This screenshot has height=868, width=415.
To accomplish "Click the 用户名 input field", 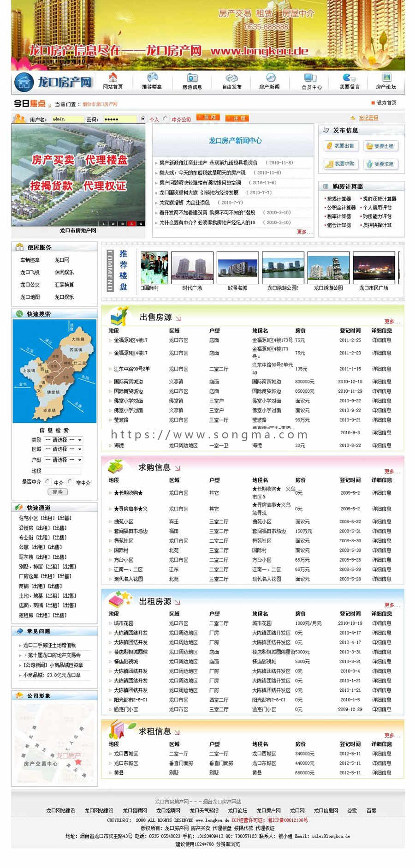I will click(67, 119).
